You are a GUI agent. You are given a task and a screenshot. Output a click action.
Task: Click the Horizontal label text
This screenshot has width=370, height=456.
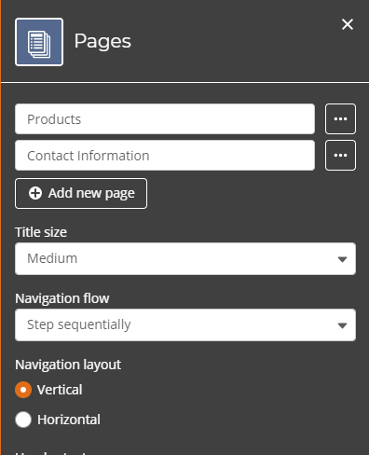tap(69, 420)
